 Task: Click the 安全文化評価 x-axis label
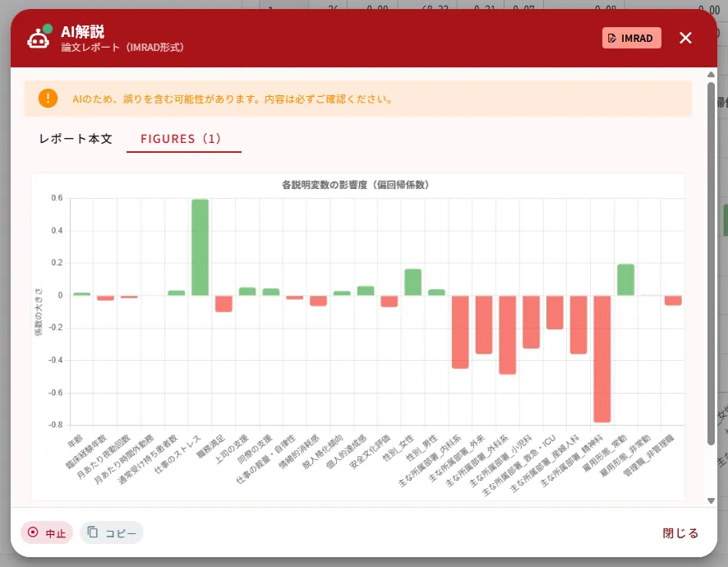pyautogui.click(x=370, y=451)
